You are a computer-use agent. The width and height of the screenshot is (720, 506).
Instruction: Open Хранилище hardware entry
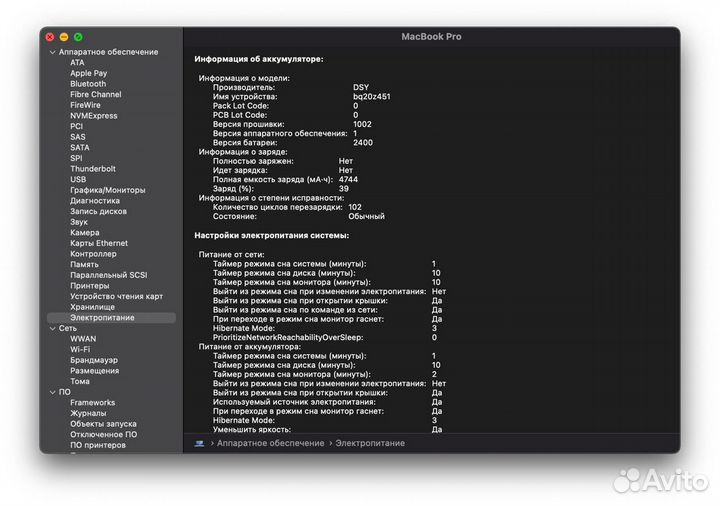(92, 307)
